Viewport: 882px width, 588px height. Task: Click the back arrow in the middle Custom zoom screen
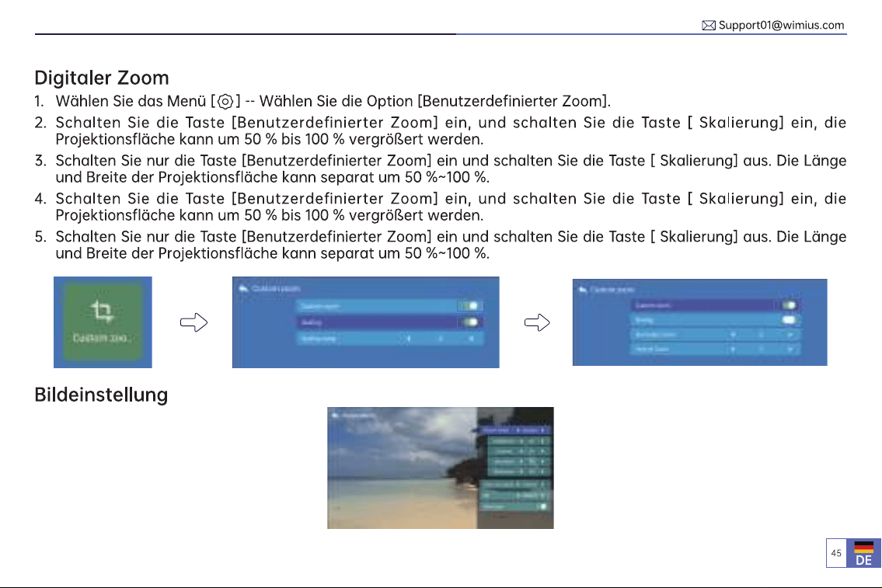click(x=243, y=288)
